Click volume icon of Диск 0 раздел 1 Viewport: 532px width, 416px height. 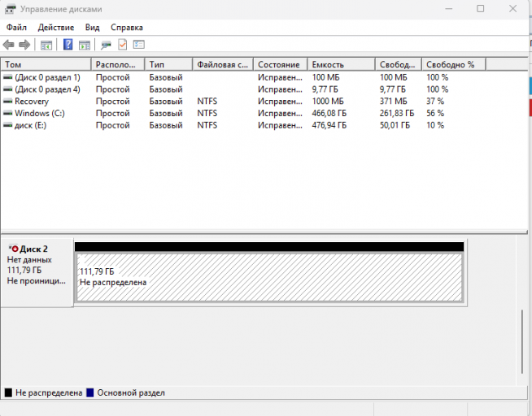coord(8,77)
